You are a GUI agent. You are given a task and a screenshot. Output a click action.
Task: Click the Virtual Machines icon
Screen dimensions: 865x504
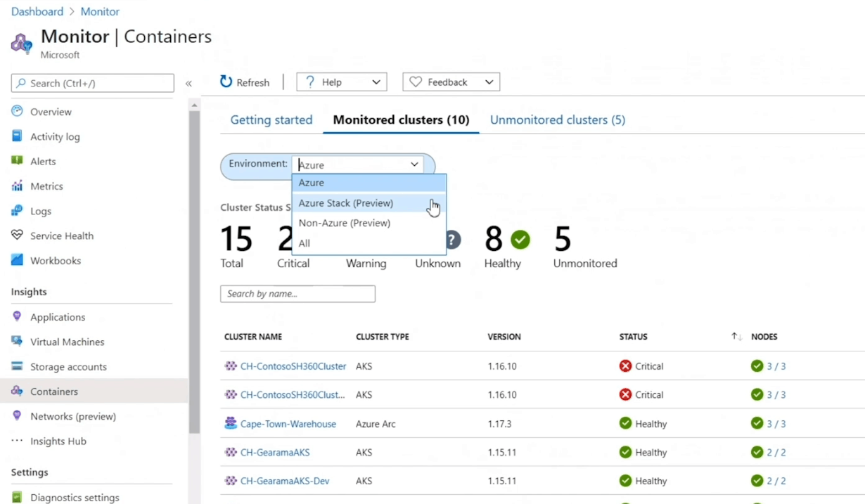click(x=17, y=342)
